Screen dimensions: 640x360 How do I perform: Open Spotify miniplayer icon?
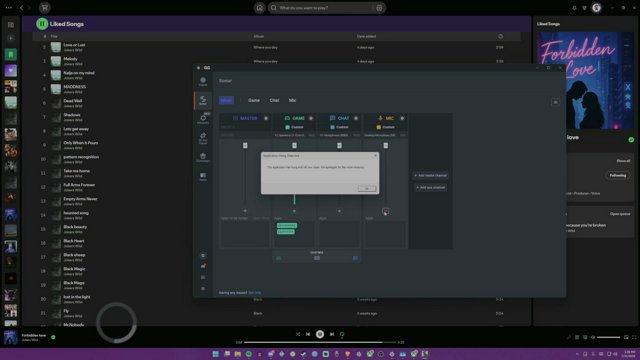pyautogui.click(x=626, y=337)
